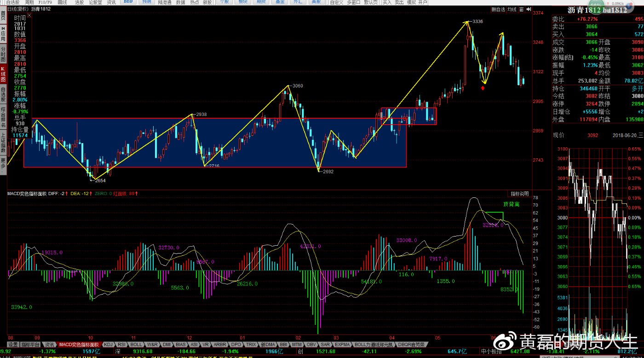Switch to BOLL力道线郑元凯 tab

[374, 344]
